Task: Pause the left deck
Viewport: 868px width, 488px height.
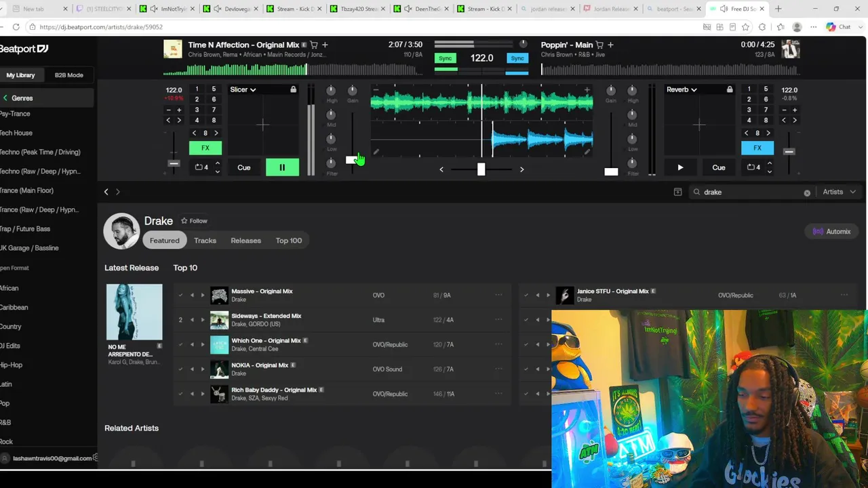Action: click(282, 167)
